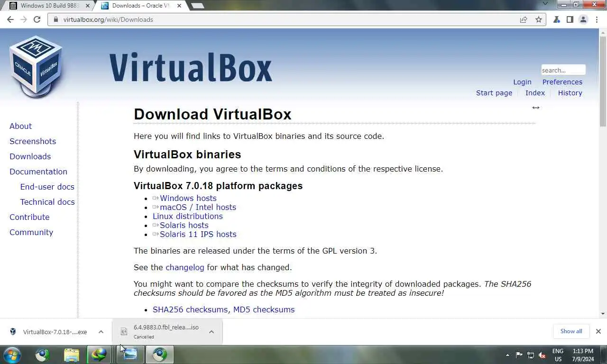607x364 pixels.
Task: Open the Chrome three-dot menu
Action: tap(597, 19)
